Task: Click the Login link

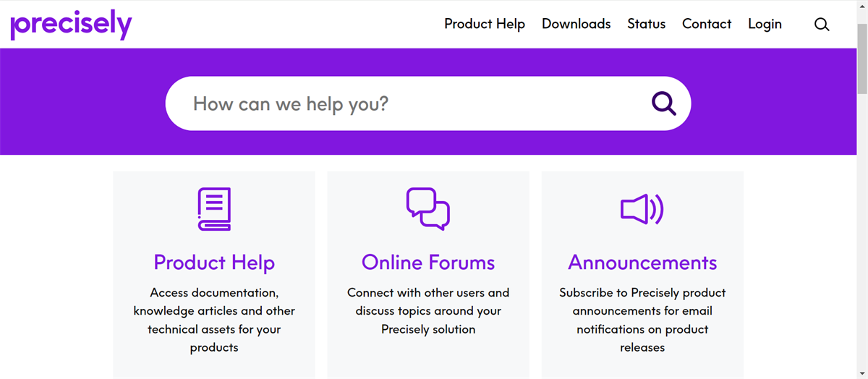Action: click(765, 24)
